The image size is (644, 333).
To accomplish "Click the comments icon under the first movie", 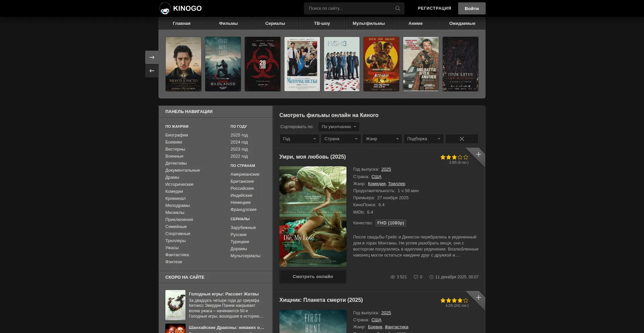I will point(416,277).
